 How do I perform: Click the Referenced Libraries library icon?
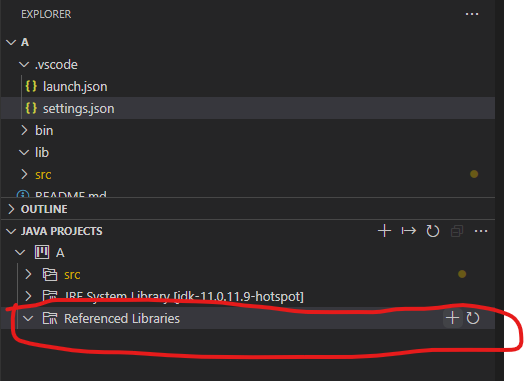[x=50, y=318]
